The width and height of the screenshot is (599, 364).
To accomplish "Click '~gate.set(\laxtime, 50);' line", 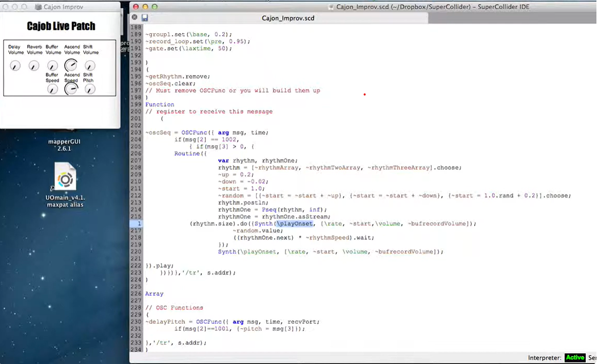I will pos(189,49).
